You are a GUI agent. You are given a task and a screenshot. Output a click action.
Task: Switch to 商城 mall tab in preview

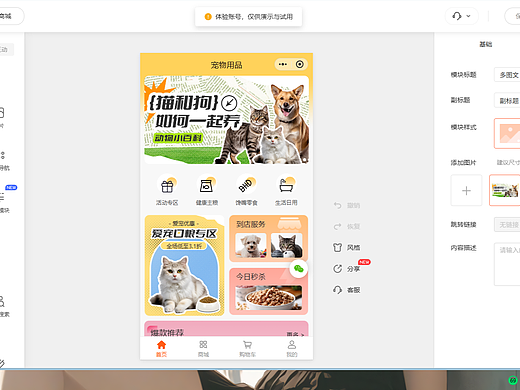[203, 349]
